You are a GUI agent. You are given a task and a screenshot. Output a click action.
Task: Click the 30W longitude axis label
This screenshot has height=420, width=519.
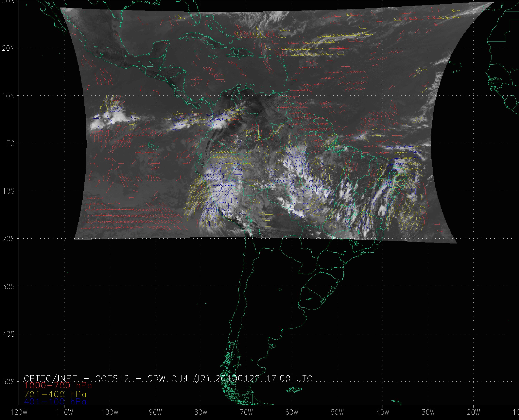(428, 412)
